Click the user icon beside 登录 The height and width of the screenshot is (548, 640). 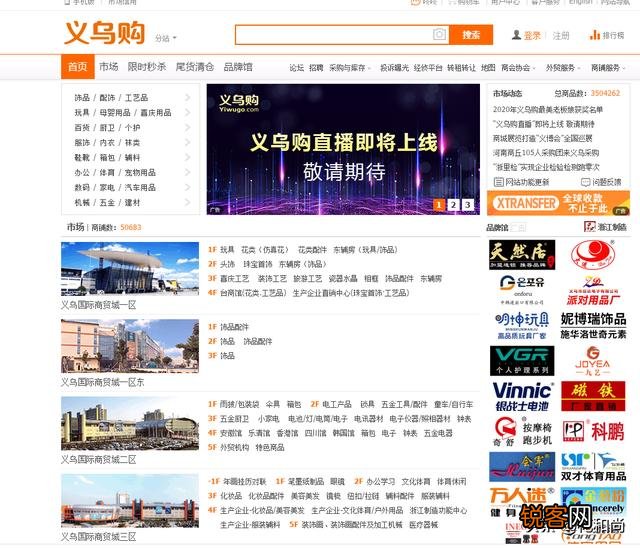(x=516, y=35)
